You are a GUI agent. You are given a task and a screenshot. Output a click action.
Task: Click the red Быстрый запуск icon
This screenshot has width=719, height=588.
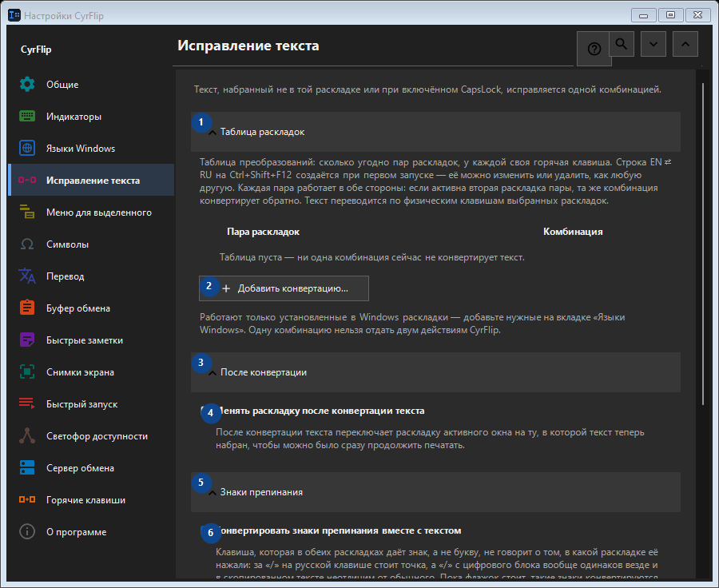(x=27, y=403)
